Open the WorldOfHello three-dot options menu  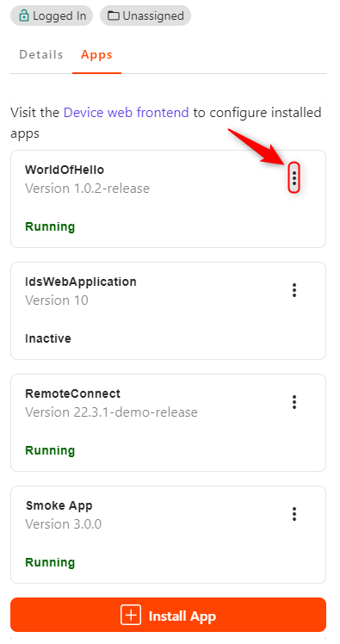pos(294,178)
